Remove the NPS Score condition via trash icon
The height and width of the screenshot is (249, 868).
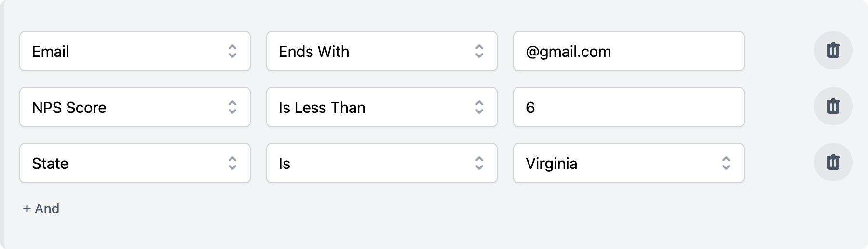(x=833, y=107)
